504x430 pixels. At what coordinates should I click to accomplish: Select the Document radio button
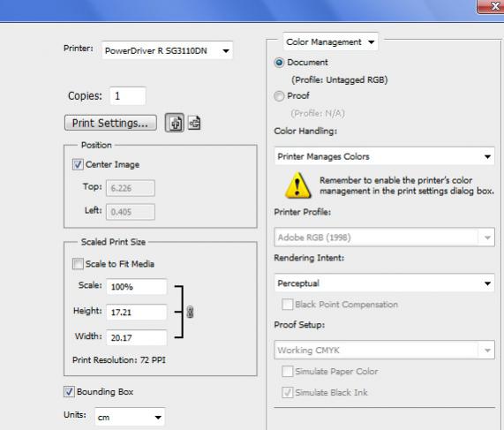tap(279, 63)
